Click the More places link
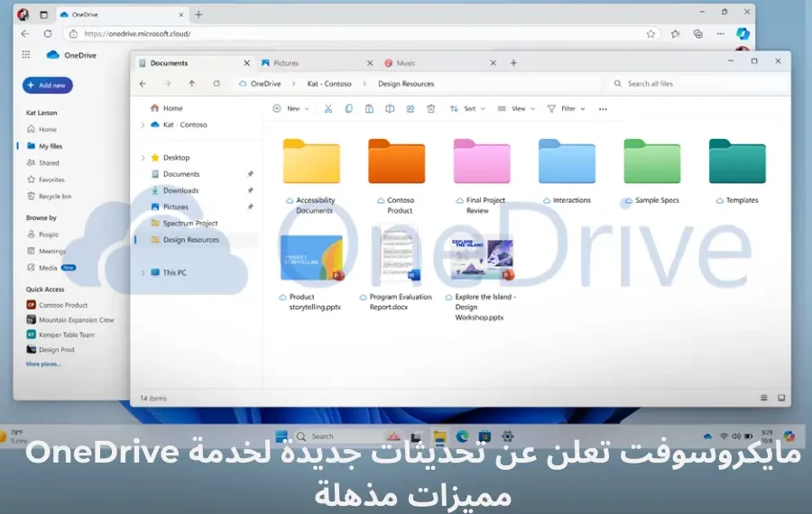This screenshot has width=812, height=514. tap(43, 364)
